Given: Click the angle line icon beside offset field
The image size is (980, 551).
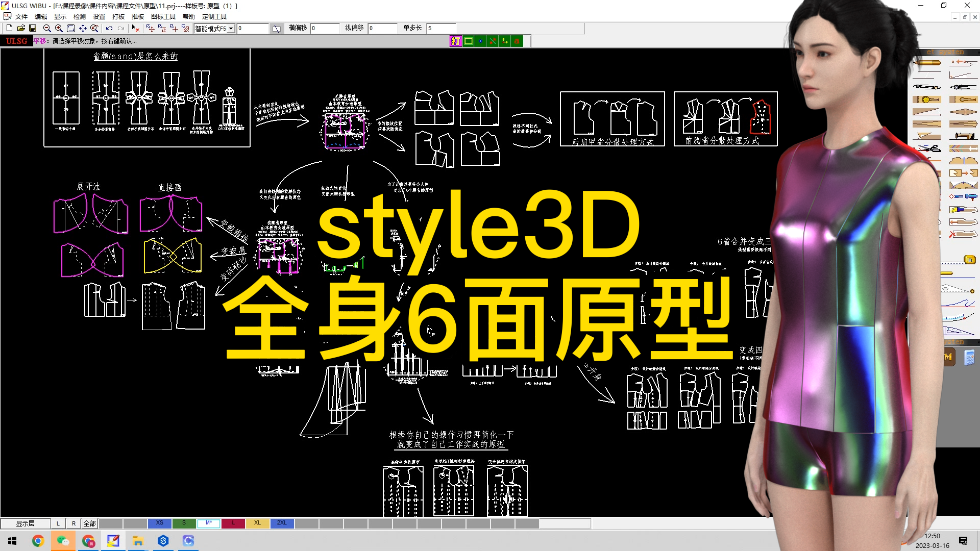Looking at the screenshot, I should tap(276, 29).
